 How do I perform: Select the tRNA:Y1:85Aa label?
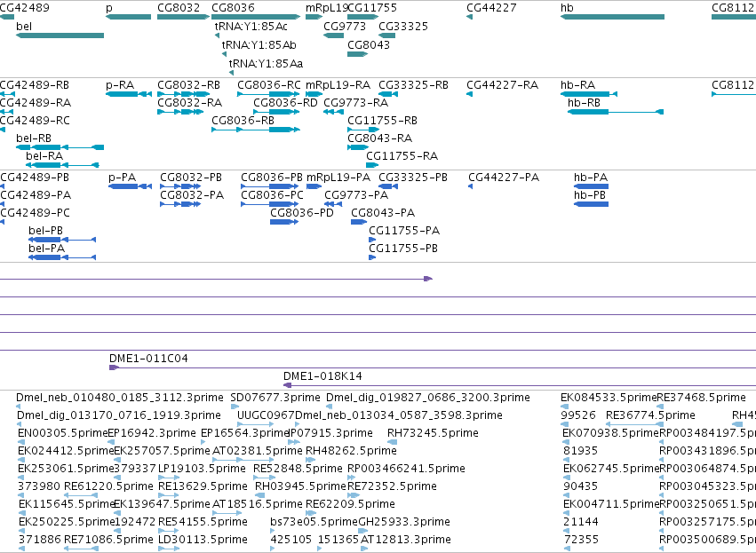pyautogui.click(x=267, y=64)
